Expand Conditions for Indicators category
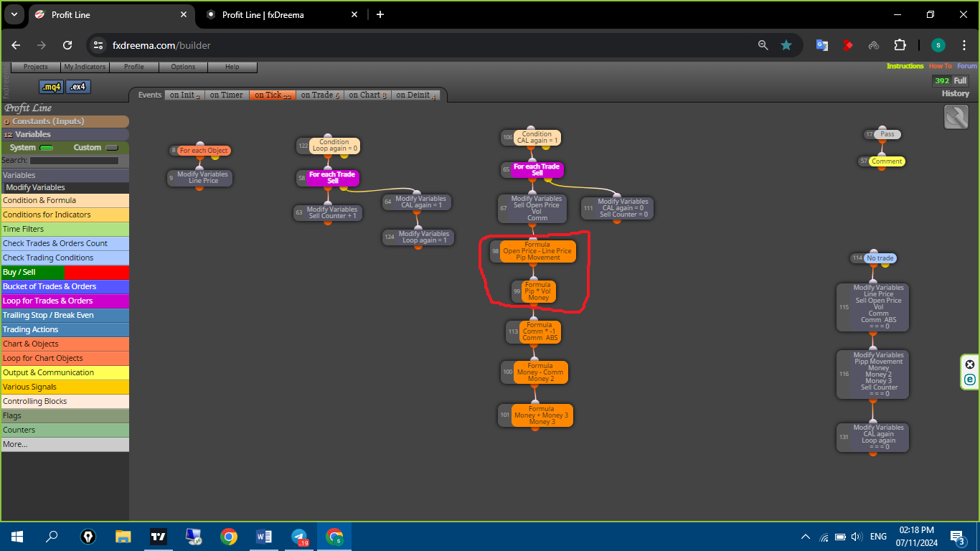The image size is (980, 551). tap(65, 215)
